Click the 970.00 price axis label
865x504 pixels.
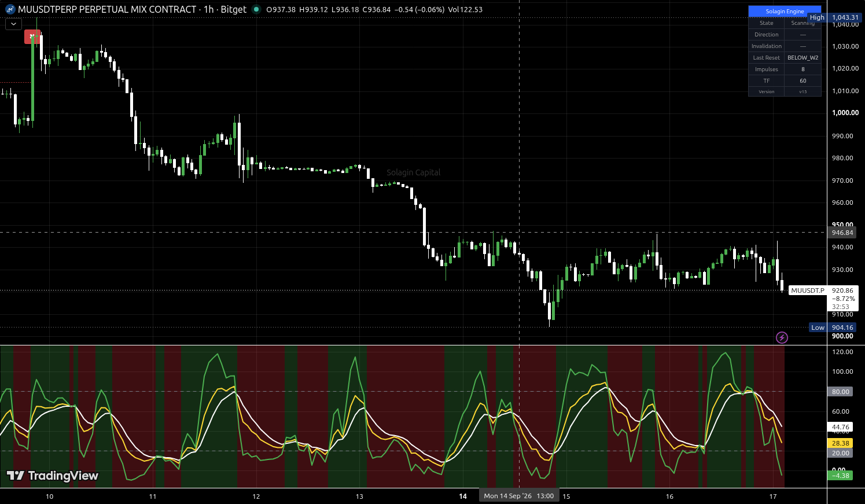(x=842, y=181)
